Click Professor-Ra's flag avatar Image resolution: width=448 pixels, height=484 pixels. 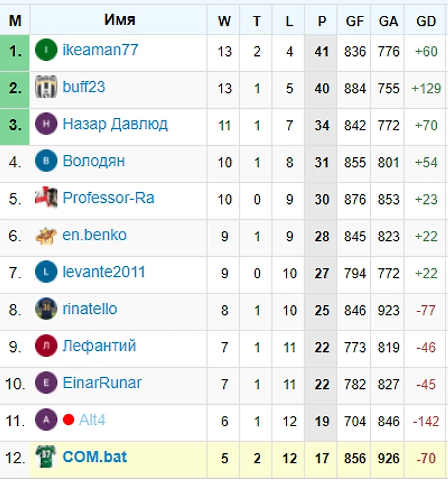(x=46, y=198)
